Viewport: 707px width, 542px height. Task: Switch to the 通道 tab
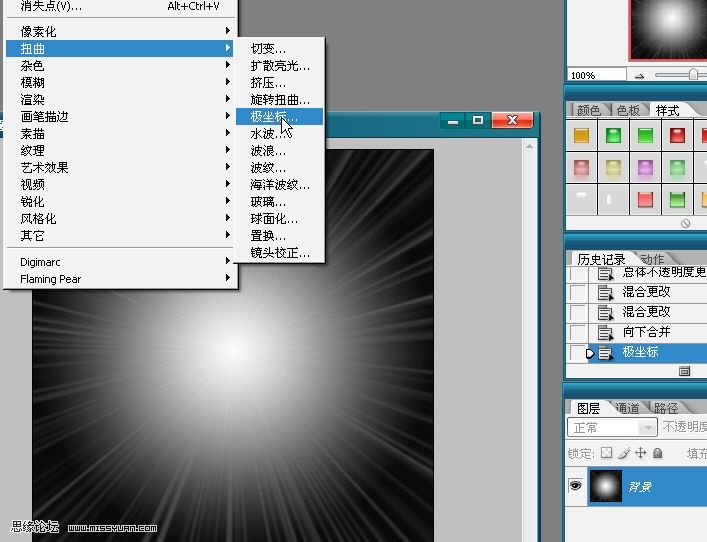click(x=627, y=409)
